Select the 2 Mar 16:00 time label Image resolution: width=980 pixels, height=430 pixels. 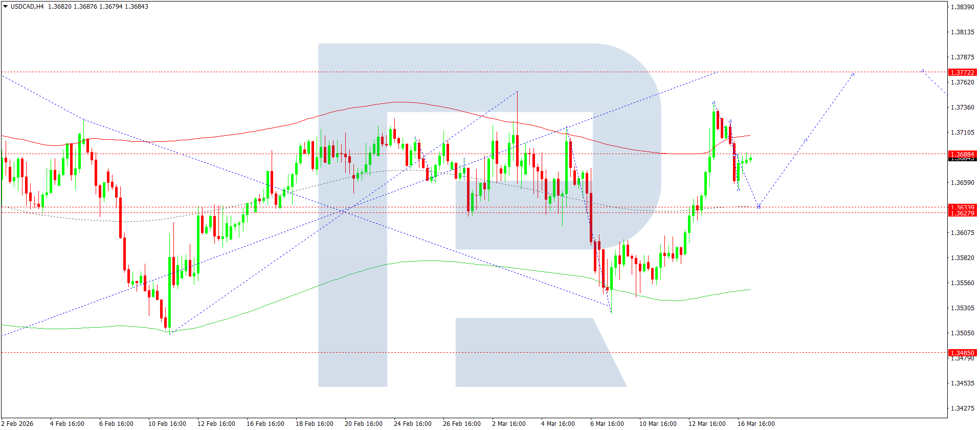pos(509,423)
